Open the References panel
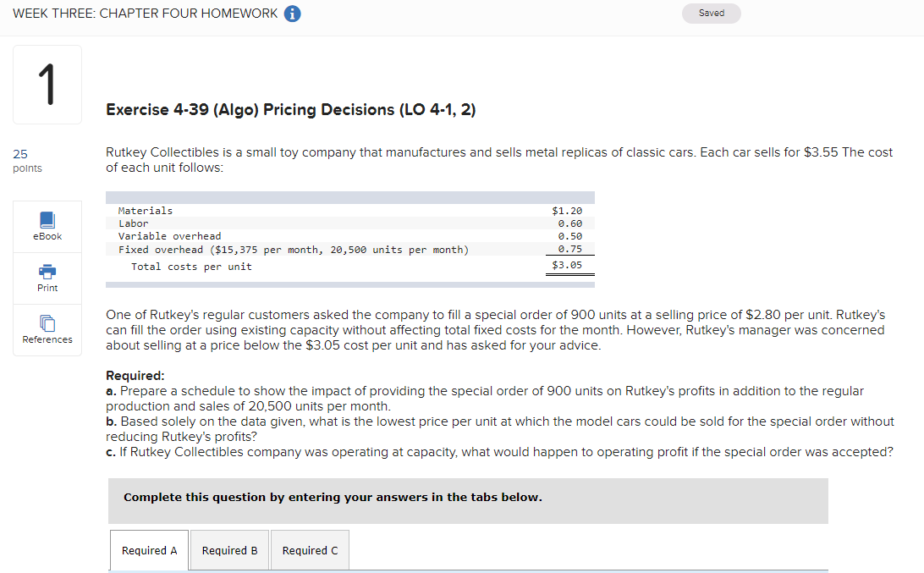The height and width of the screenshot is (573, 924). pos(47,330)
